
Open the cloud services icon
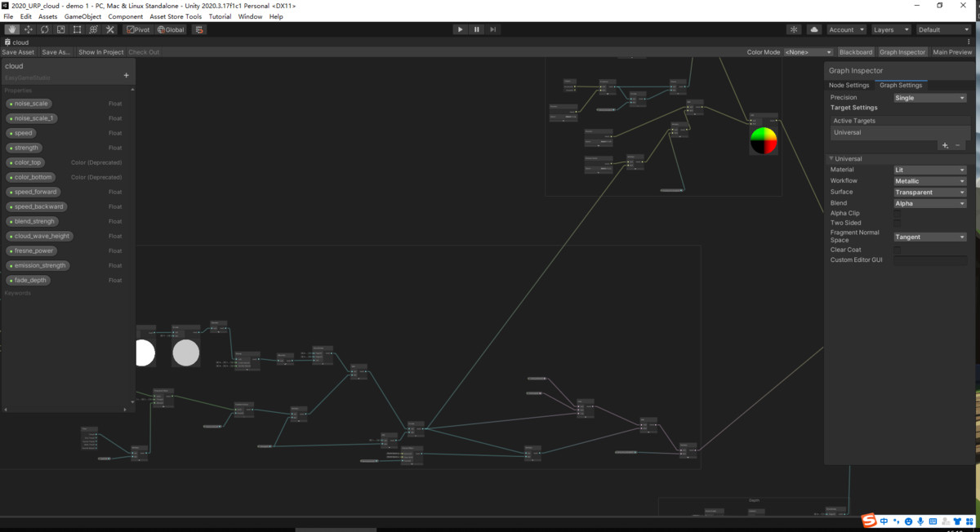(x=814, y=29)
